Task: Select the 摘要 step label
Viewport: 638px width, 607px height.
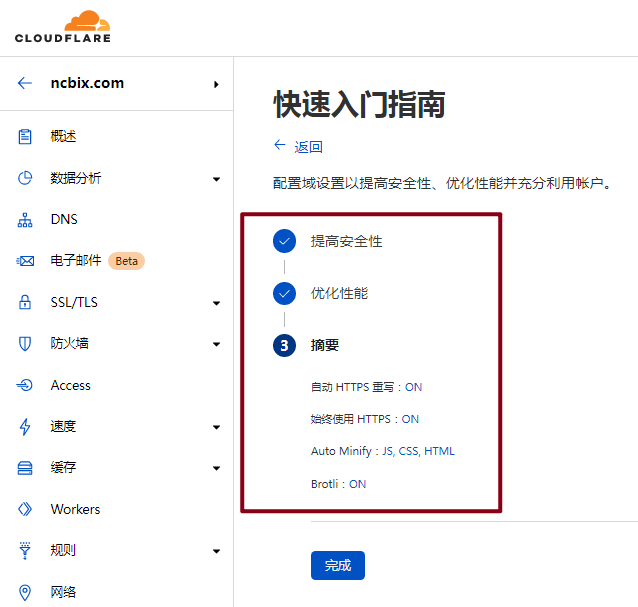Action: click(x=325, y=345)
